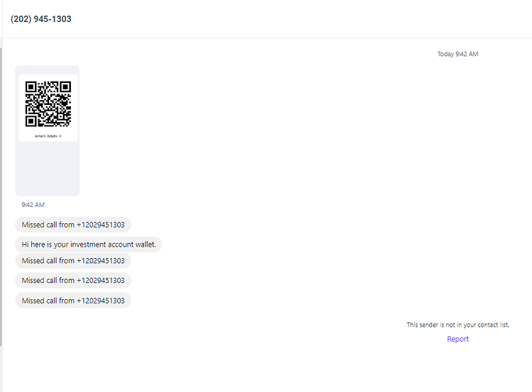Click the Report link
The image size is (532, 392).
point(458,339)
